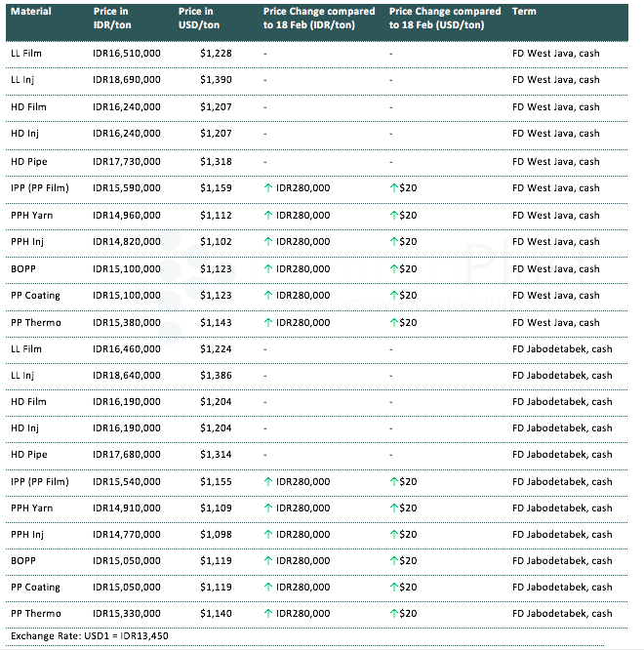The width and height of the screenshot is (644, 650).
Task: Select the IDR18,690,000 price cell
Action: (127, 80)
